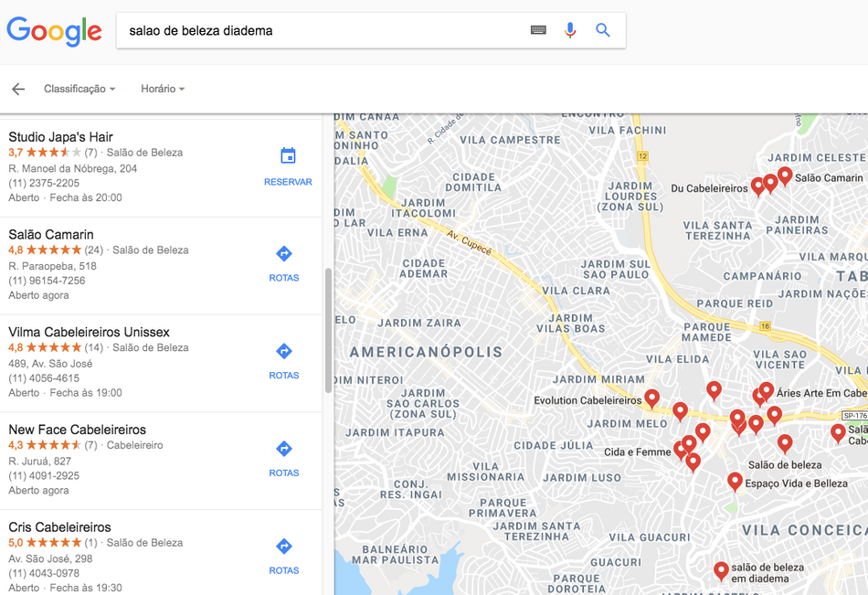Open the on-screen keyboard input icon
Screen dimensions: 868x595
coord(538,29)
